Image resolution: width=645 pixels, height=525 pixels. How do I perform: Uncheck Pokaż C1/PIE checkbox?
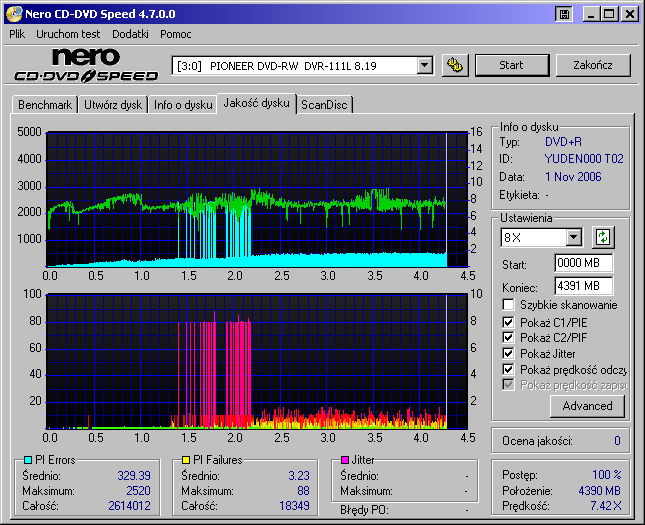[508, 322]
